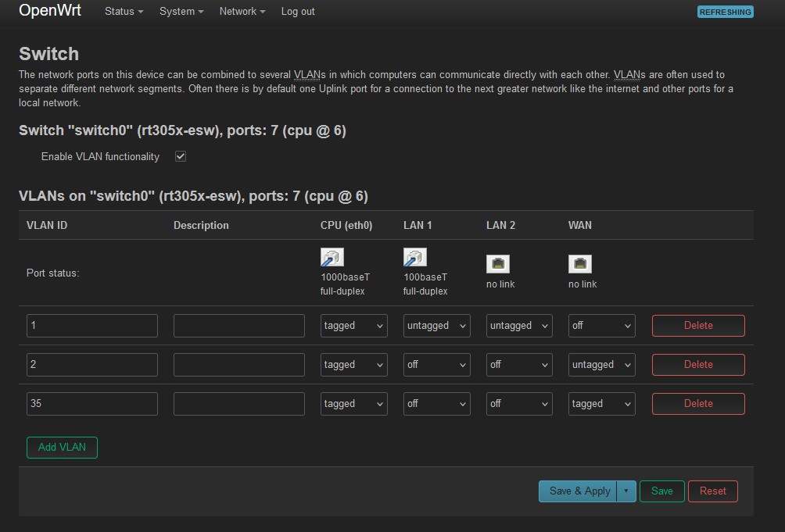Click the no link text under WAN
The width and height of the screenshot is (785, 532).
tap(582, 284)
